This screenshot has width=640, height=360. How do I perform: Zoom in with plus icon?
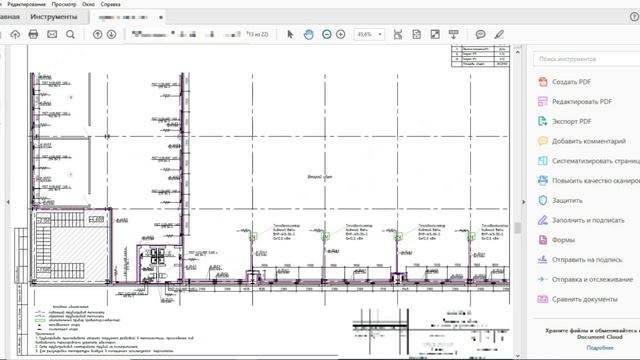(x=340, y=34)
